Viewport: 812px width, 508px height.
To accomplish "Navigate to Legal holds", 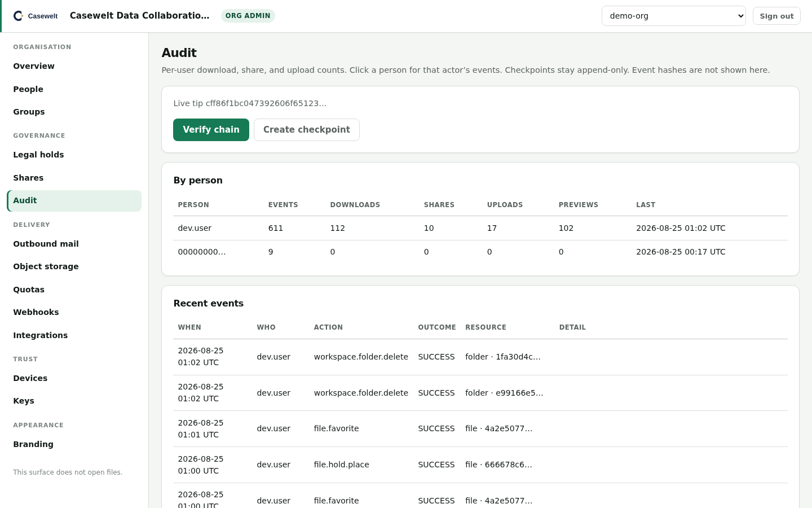I will (x=74, y=155).
